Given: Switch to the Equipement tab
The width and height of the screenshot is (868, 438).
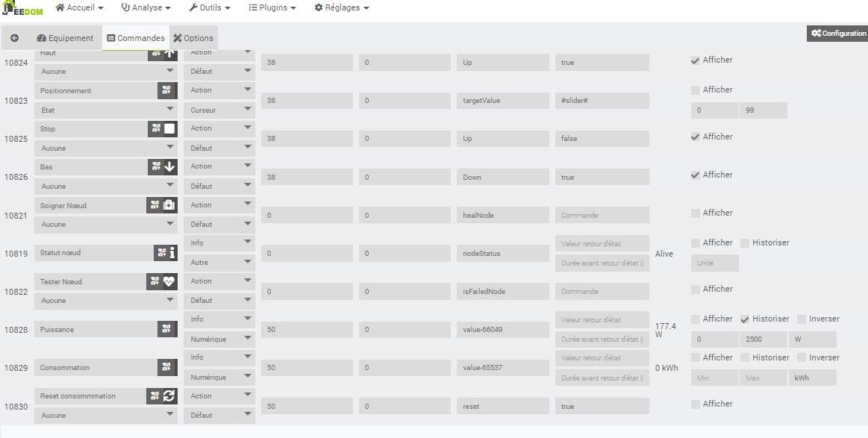Looking at the screenshot, I should 65,38.
